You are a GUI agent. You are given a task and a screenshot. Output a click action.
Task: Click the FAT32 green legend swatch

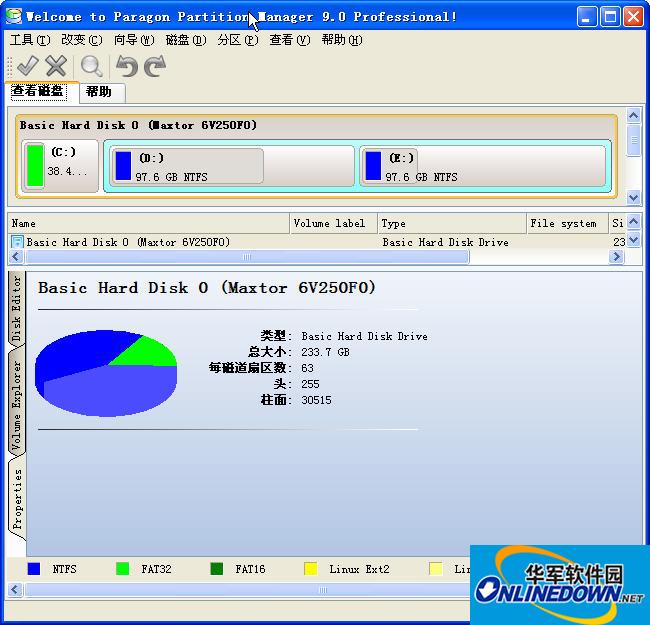[x=123, y=569]
